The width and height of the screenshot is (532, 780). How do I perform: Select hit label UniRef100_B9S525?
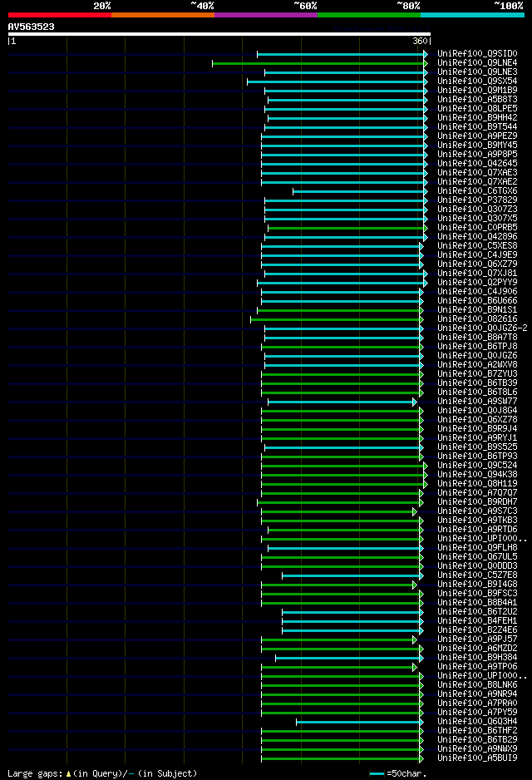[x=477, y=447]
